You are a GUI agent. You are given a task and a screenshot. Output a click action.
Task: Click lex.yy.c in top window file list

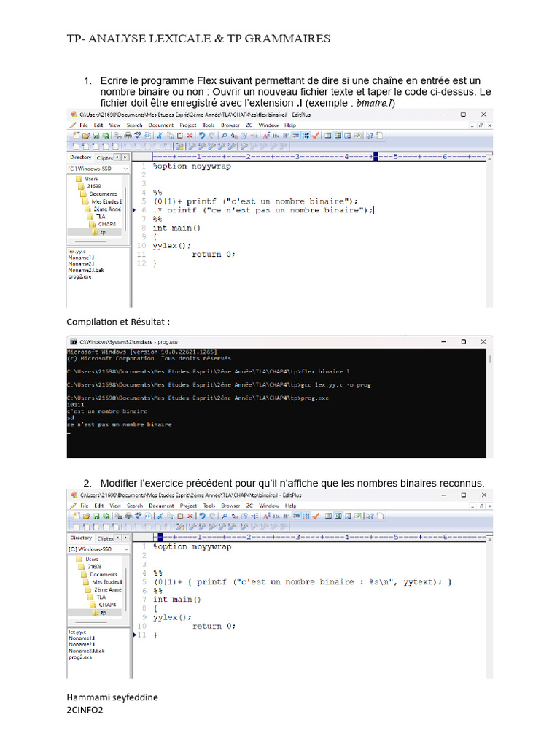click(77, 252)
